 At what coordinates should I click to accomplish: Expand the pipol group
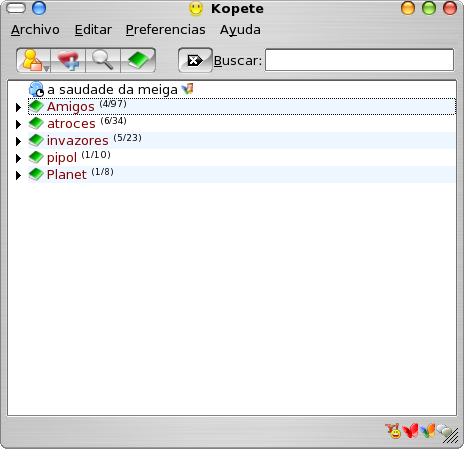(x=18, y=158)
